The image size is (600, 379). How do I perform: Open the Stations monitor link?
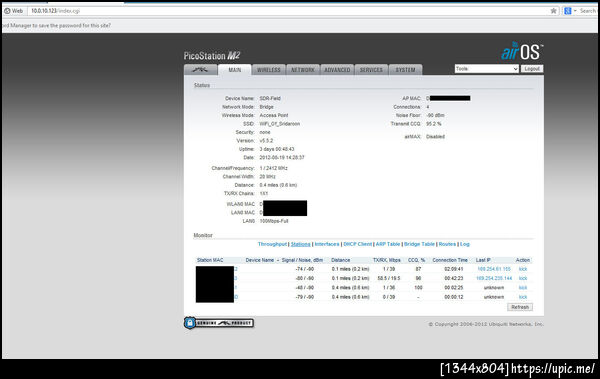click(x=300, y=244)
